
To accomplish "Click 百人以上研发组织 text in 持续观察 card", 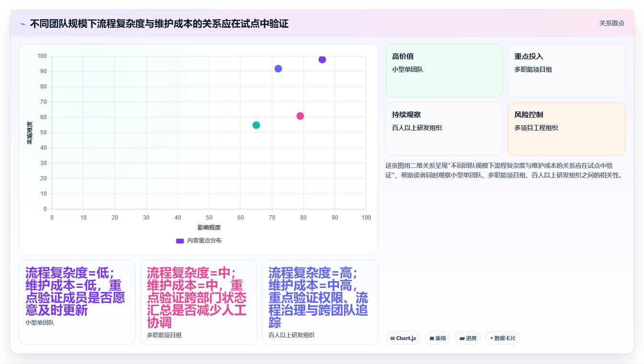I will click(417, 128).
